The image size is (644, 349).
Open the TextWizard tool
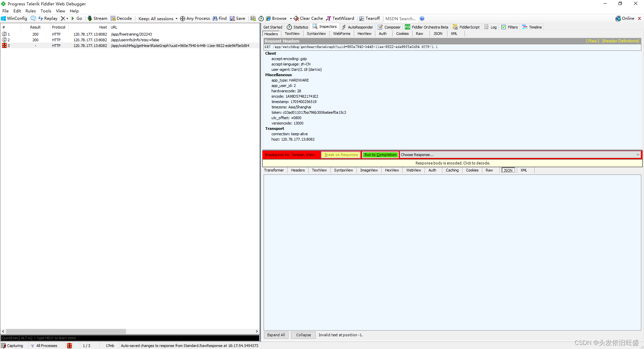(340, 18)
